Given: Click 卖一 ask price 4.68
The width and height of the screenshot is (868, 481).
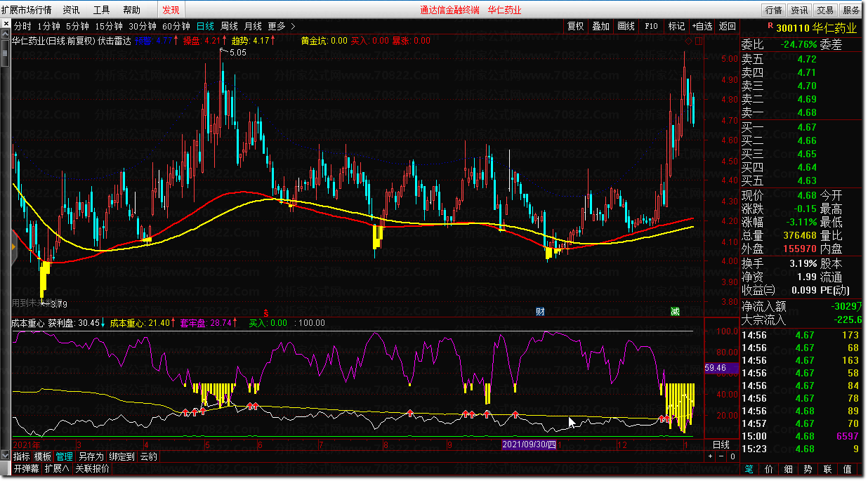Looking at the screenshot, I should (x=807, y=112).
